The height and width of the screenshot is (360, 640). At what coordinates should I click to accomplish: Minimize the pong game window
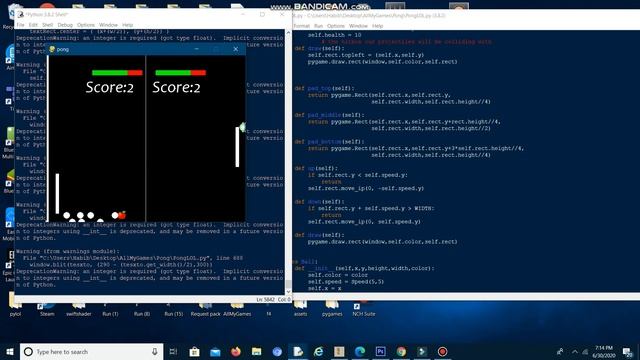click(x=197, y=49)
